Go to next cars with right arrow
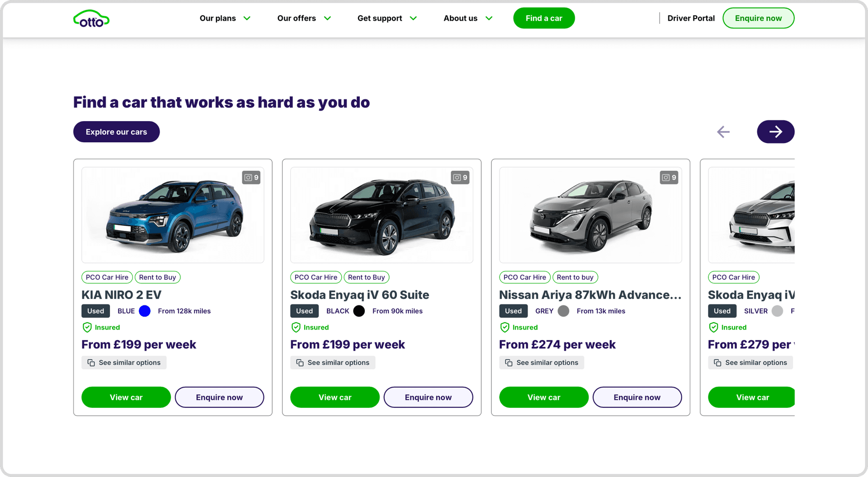Viewport: 868px width, 477px height. pos(775,132)
